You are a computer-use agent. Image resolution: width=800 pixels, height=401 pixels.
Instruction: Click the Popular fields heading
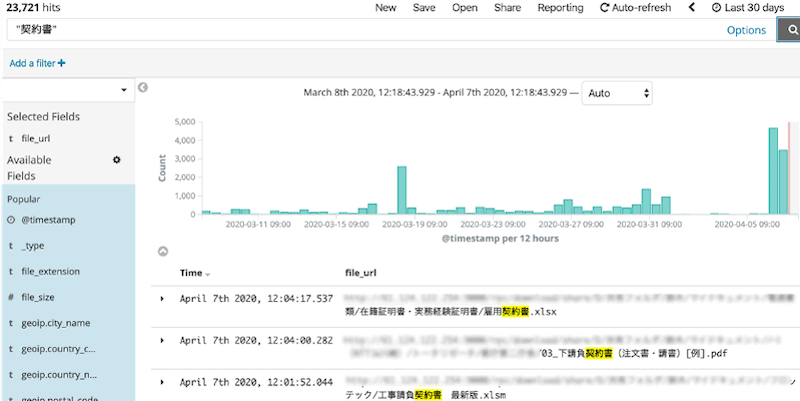(x=23, y=199)
